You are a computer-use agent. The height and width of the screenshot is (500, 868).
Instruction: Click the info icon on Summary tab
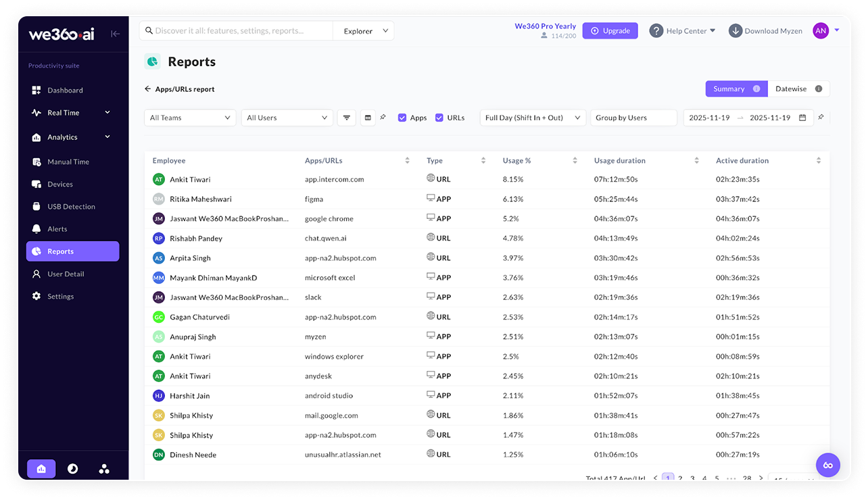756,89
